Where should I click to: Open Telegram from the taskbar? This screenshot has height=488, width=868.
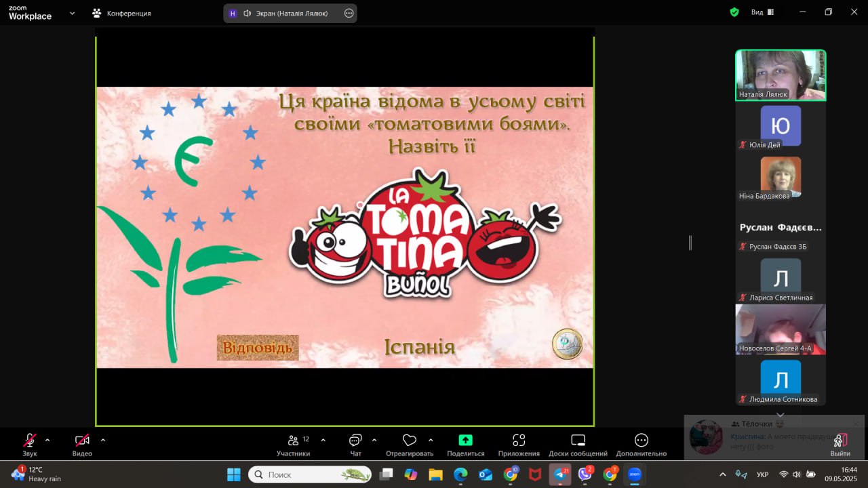560,474
